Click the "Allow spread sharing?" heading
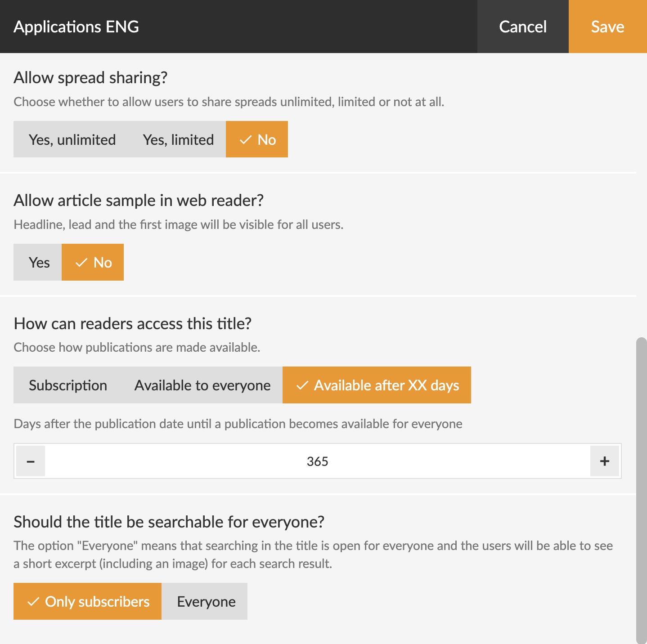 click(90, 77)
